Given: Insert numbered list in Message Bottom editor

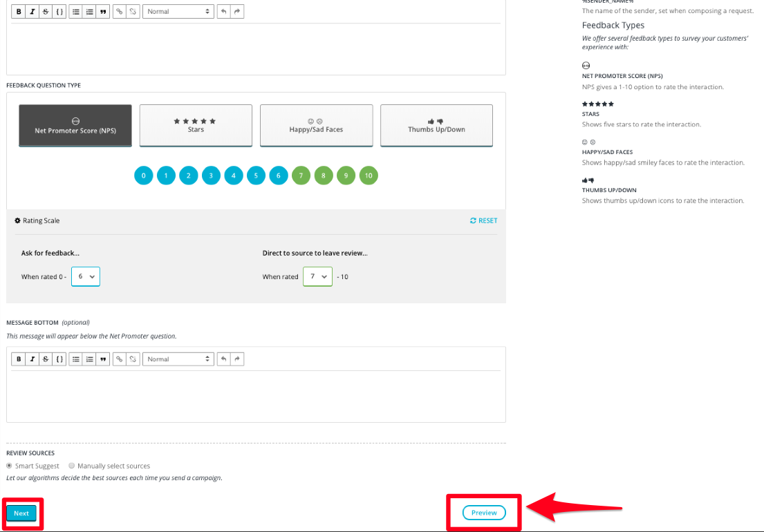Looking at the screenshot, I should [x=90, y=359].
